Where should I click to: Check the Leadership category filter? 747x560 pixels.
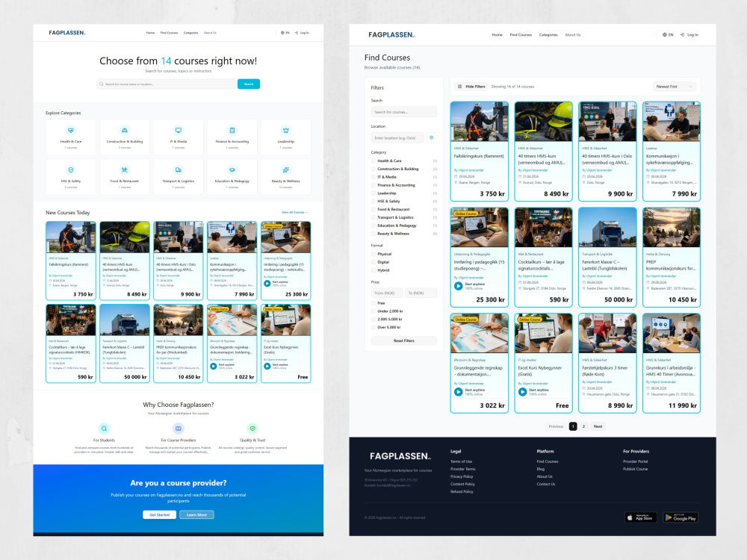pyautogui.click(x=373, y=193)
